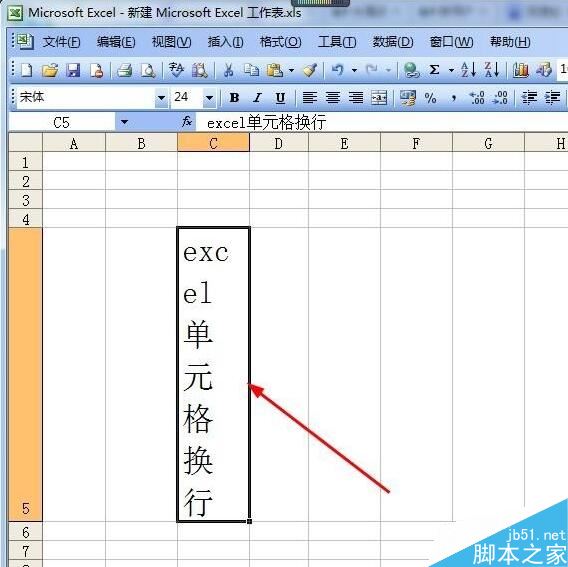Select column A header

pyautogui.click(x=74, y=143)
